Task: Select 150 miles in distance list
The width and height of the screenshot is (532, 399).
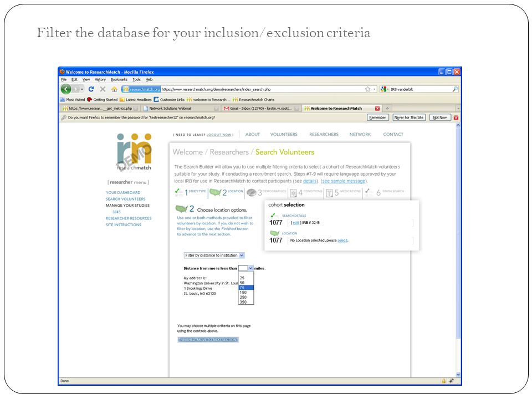Action: point(246,293)
